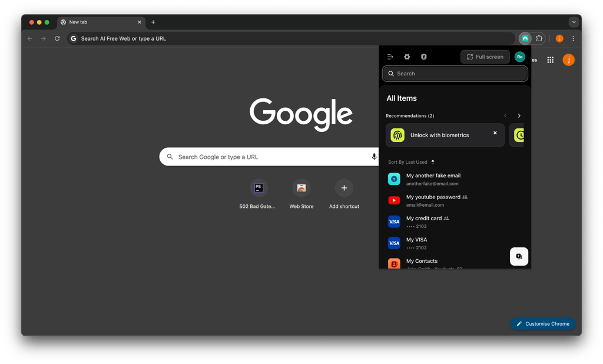603x364 pixels.
Task: Reload the current page
Action: tap(57, 38)
